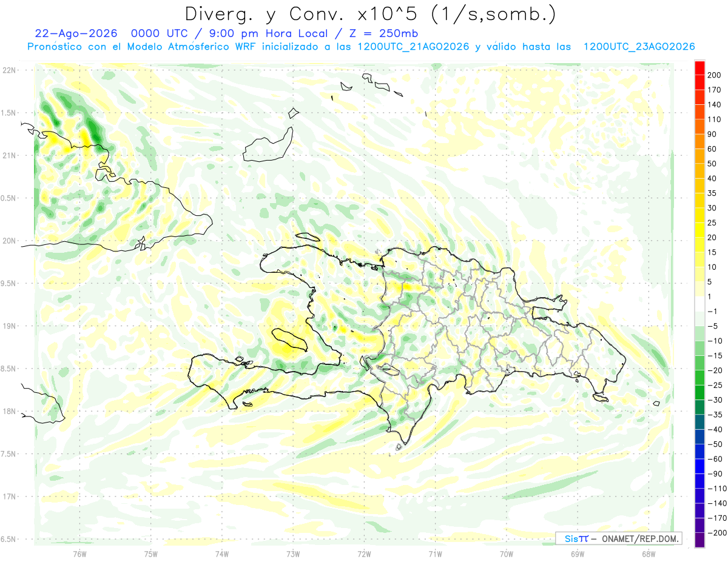This screenshot has height=562, width=728.
Task: Click the '73W' longitude label
Action: point(292,554)
